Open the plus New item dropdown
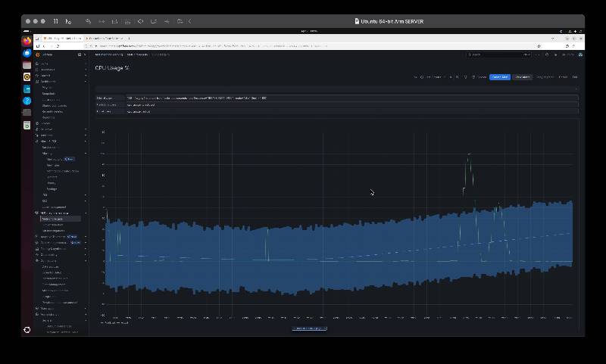This screenshot has width=606, height=364. pyautogui.click(x=539, y=54)
